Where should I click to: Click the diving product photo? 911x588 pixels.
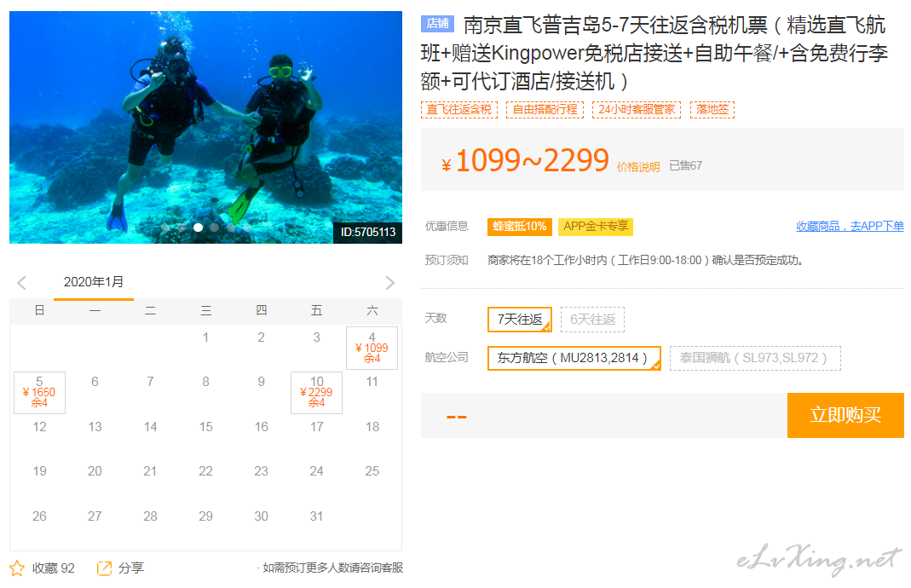(x=205, y=127)
